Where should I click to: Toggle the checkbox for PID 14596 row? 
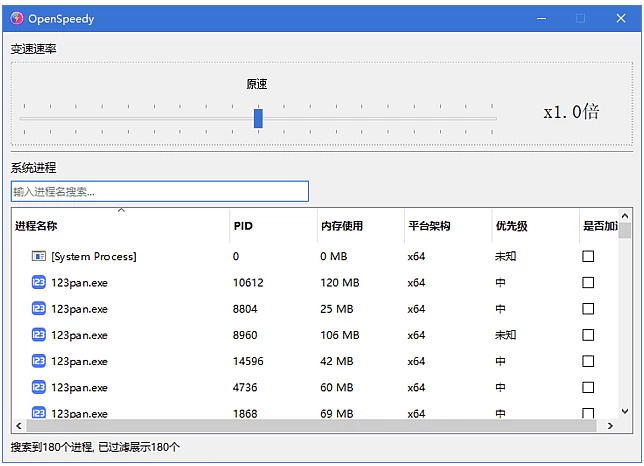click(588, 361)
